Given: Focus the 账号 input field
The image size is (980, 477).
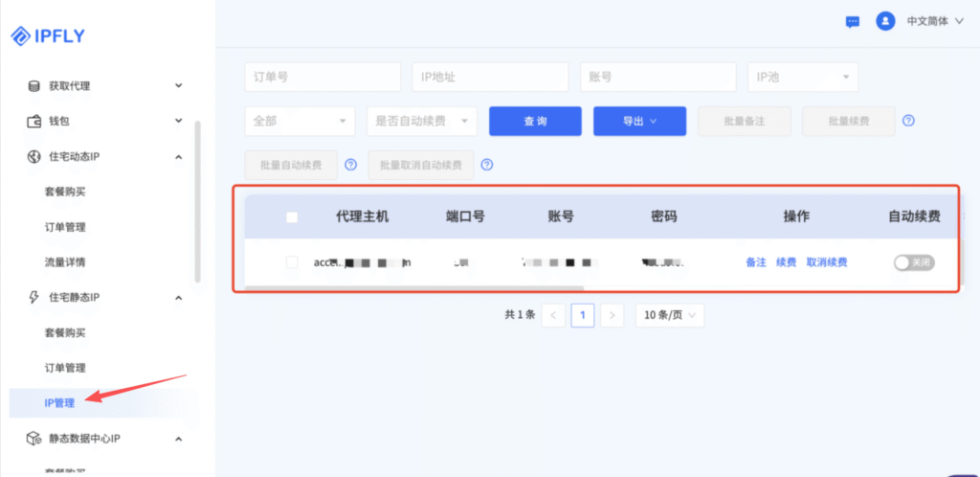Looking at the screenshot, I should pyautogui.click(x=658, y=77).
